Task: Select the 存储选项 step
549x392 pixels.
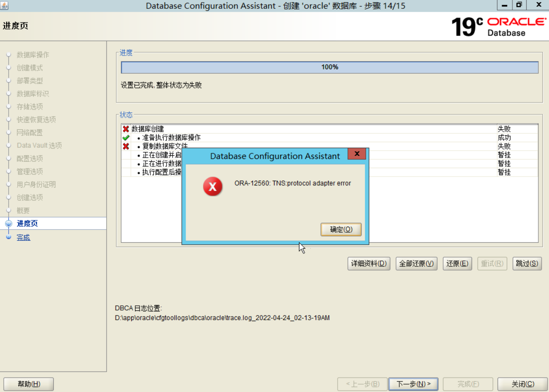Action: pyautogui.click(x=30, y=107)
